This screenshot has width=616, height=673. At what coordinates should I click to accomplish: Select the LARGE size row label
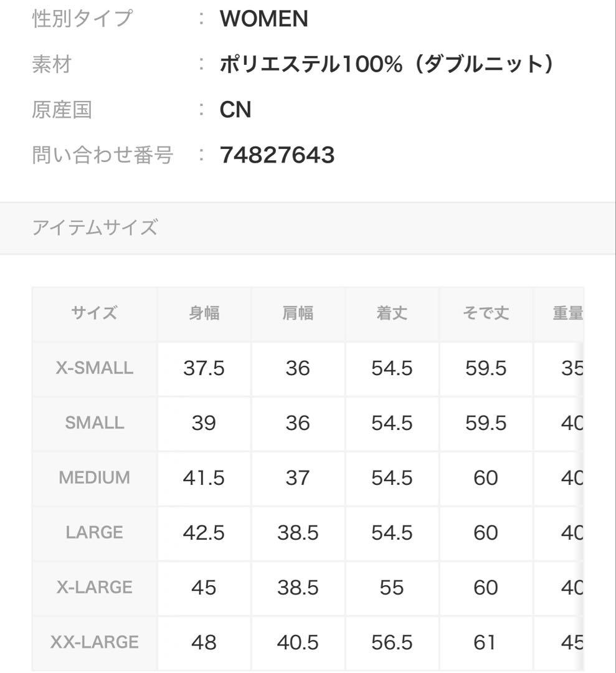pyautogui.click(x=95, y=533)
